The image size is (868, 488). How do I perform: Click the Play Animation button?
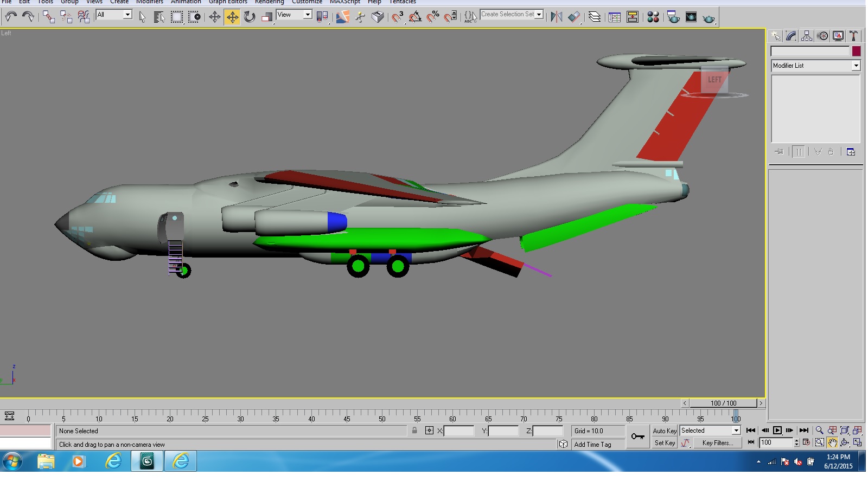pyautogui.click(x=777, y=431)
